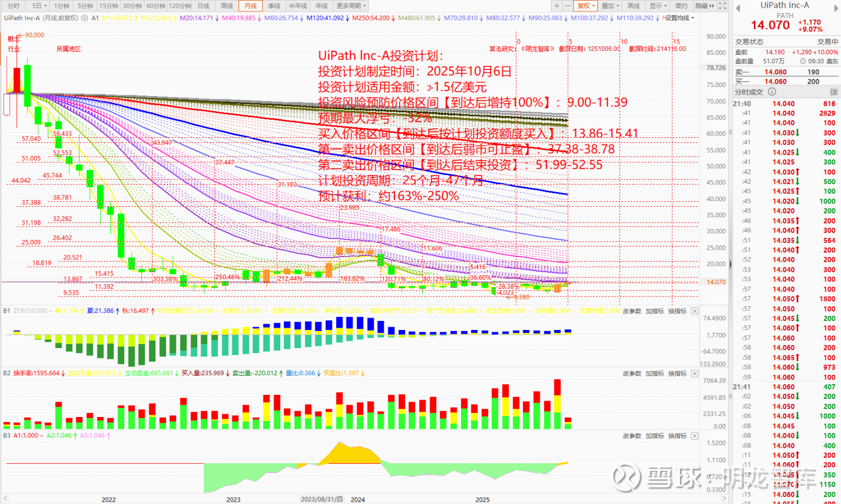Click 换指标 in the B3 panel

pyautogui.click(x=677, y=436)
